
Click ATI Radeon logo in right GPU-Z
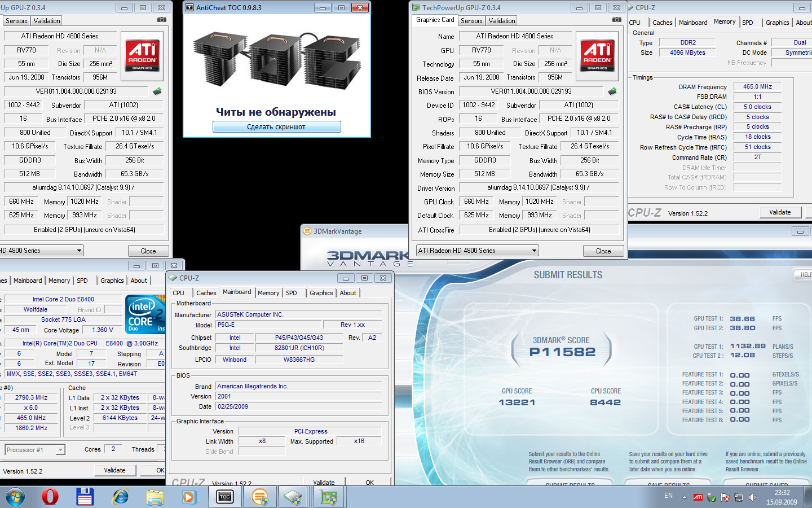point(597,56)
